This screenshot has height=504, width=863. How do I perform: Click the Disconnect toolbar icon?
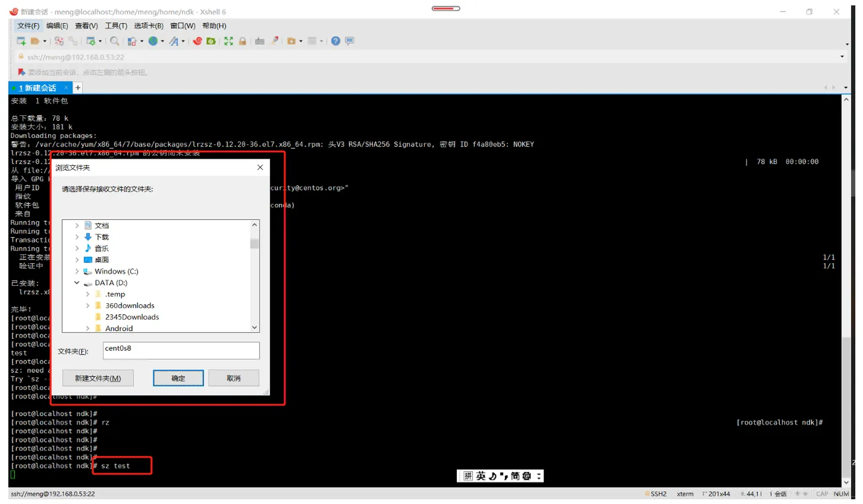point(59,41)
